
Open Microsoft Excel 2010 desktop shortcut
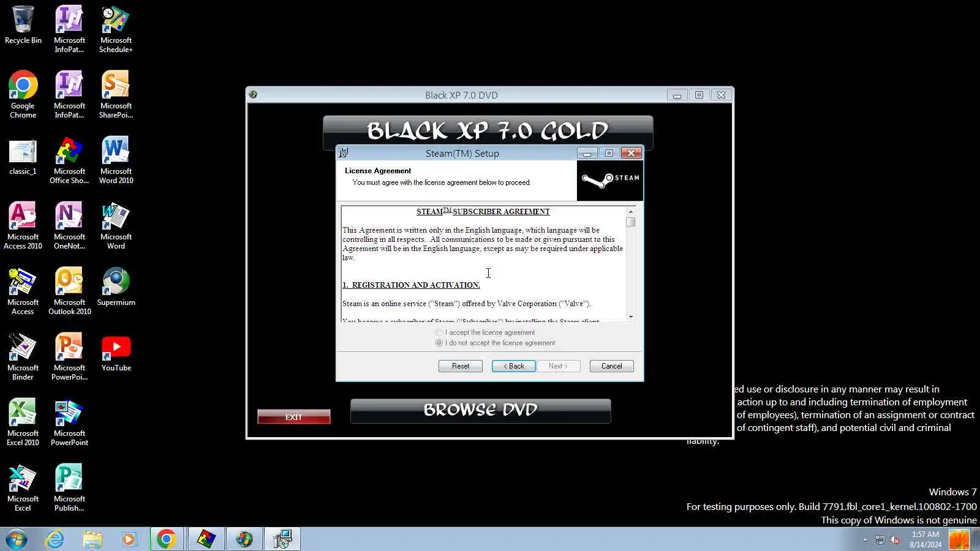23,421
